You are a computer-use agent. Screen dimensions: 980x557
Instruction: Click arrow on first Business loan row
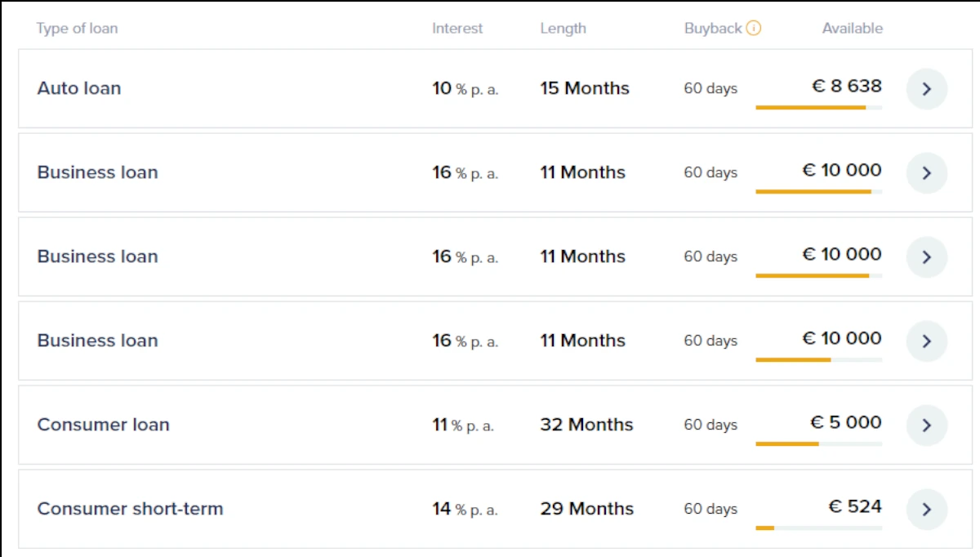click(927, 173)
